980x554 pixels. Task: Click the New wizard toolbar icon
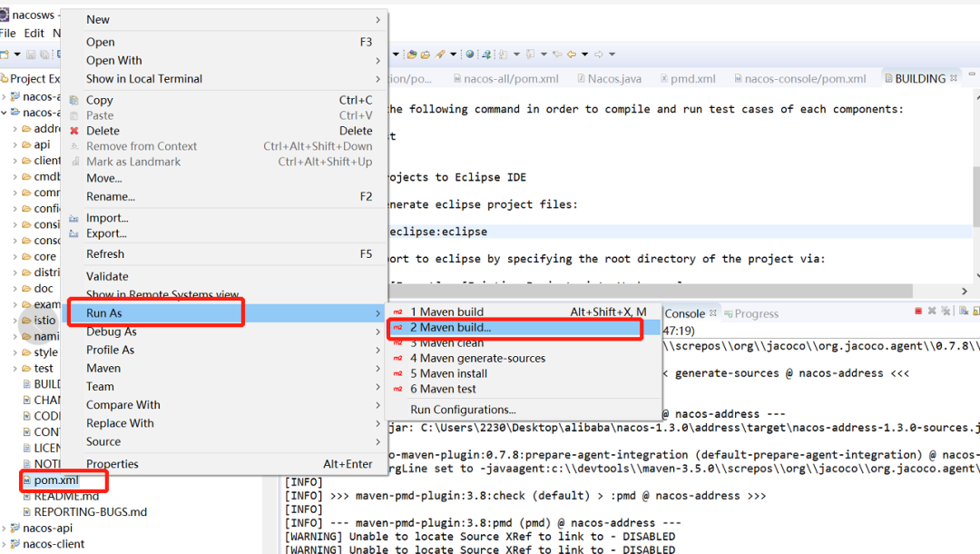(5, 54)
